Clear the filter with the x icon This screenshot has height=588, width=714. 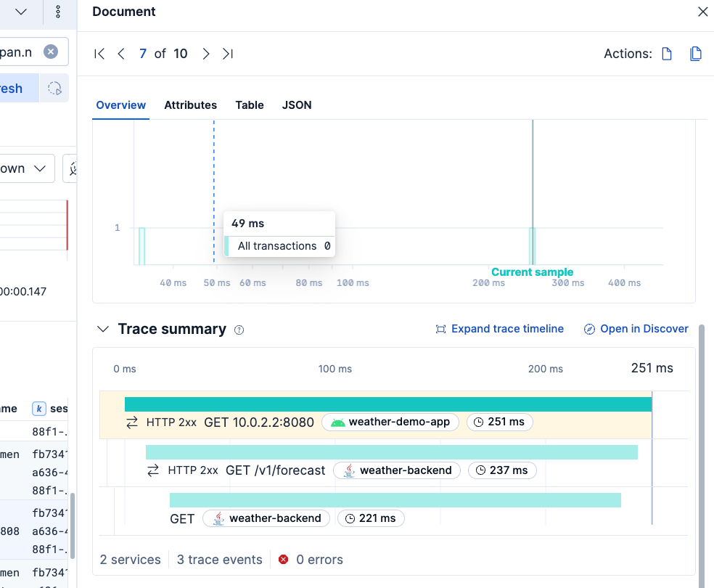[x=51, y=52]
